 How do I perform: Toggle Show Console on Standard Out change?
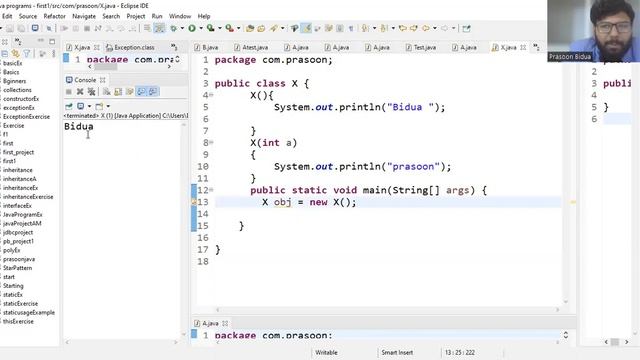tap(141, 92)
